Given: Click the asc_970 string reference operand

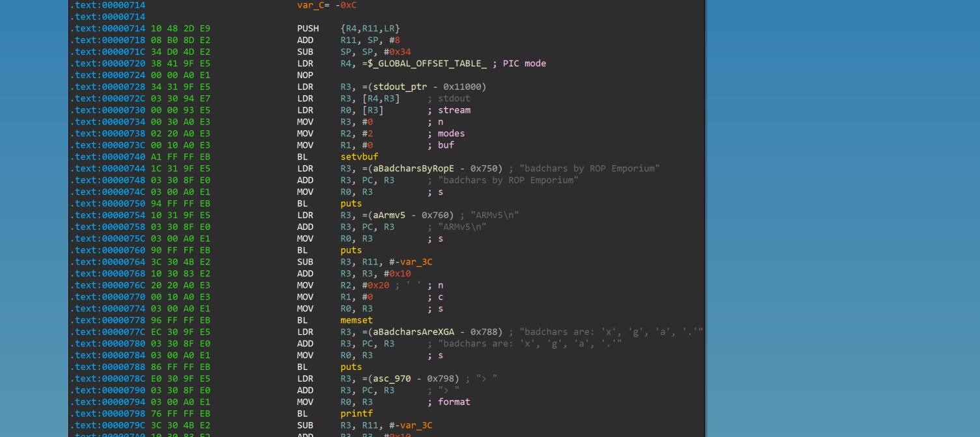Looking at the screenshot, I should tap(391, 379).
